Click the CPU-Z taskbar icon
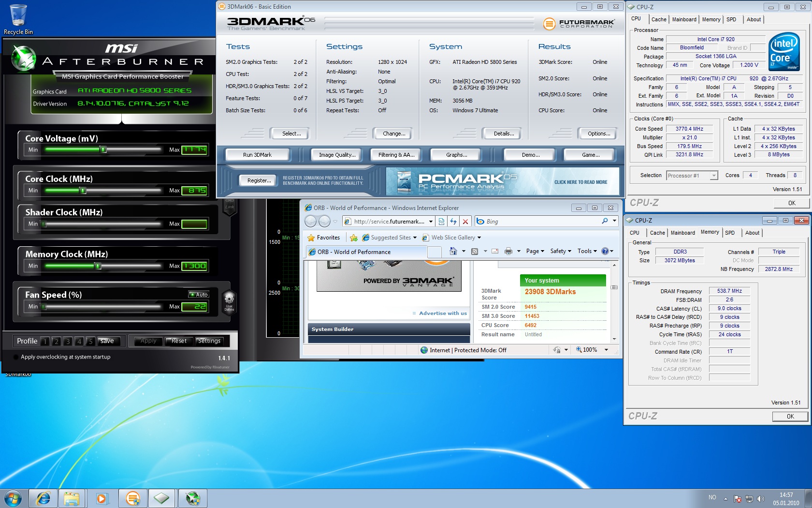The image size is (812, 508). (x=161, y=498)
